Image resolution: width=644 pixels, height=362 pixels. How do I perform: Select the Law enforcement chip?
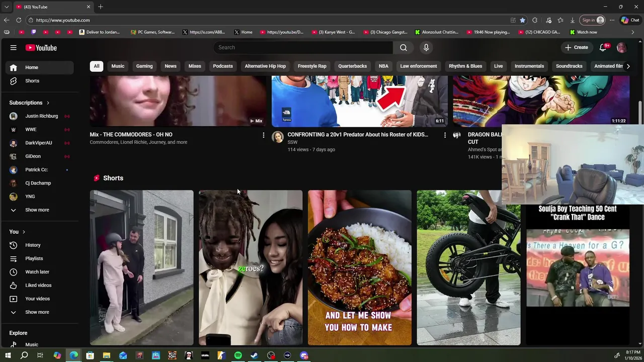[x=419, y=66]
